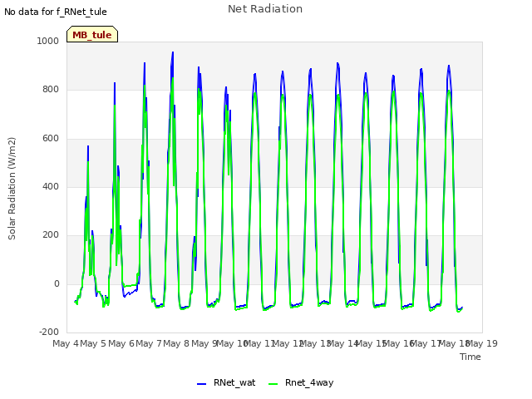Image resolution: width=532 pixels, height=399 pixels.
Task: Click the 'No data for f_RNet_tule' message
Action: click(56, 12)
